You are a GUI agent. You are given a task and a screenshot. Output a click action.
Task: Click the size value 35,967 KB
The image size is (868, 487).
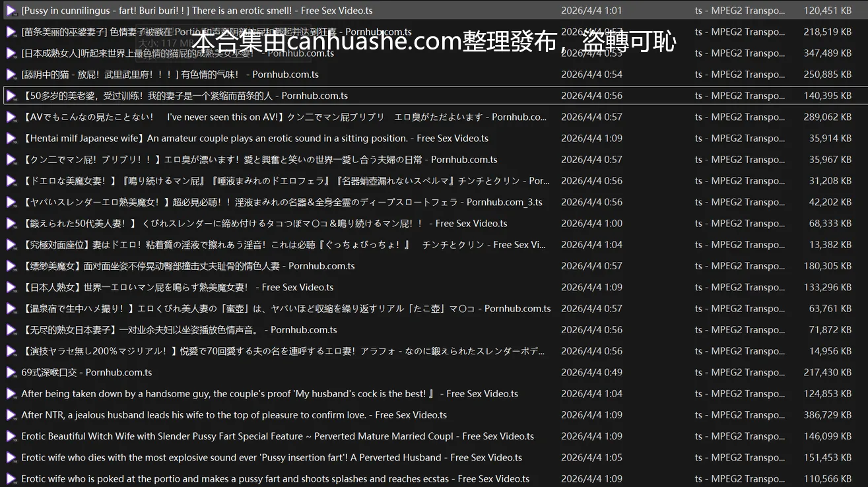pos(830,160)
